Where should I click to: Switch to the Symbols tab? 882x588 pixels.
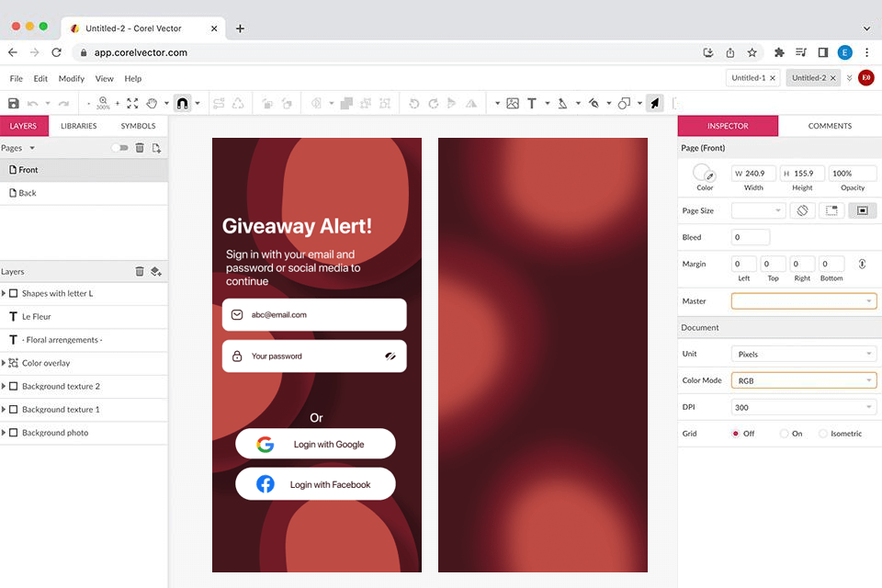click(138, 126)
